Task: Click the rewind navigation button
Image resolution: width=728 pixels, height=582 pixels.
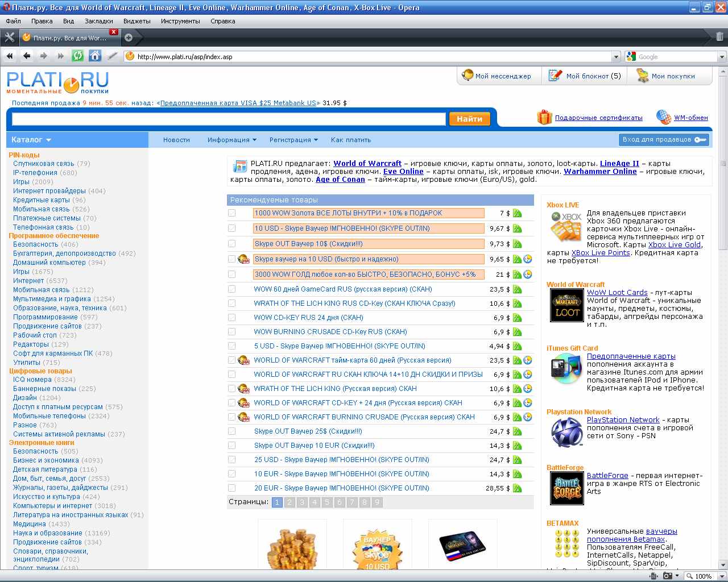Action: click(10, 56)
